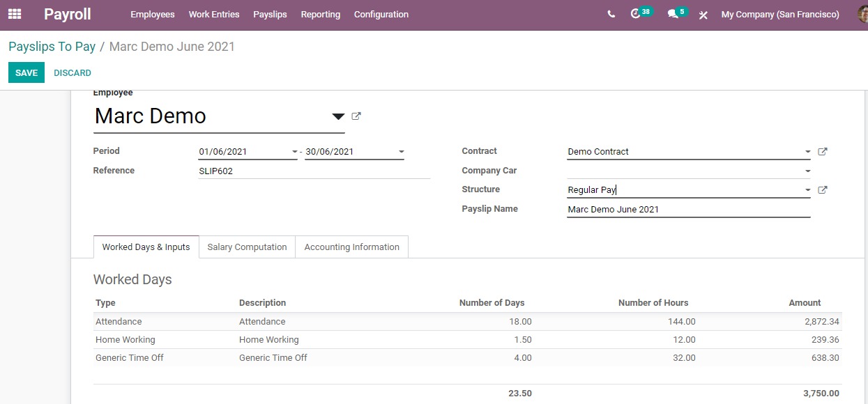Open the apps grid menu icon
Viewport: 868px width, 404px height.
tap(15, 14)
